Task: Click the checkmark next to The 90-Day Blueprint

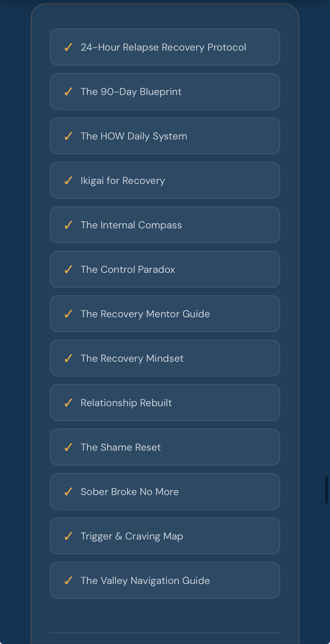Action: click(68, 92)
